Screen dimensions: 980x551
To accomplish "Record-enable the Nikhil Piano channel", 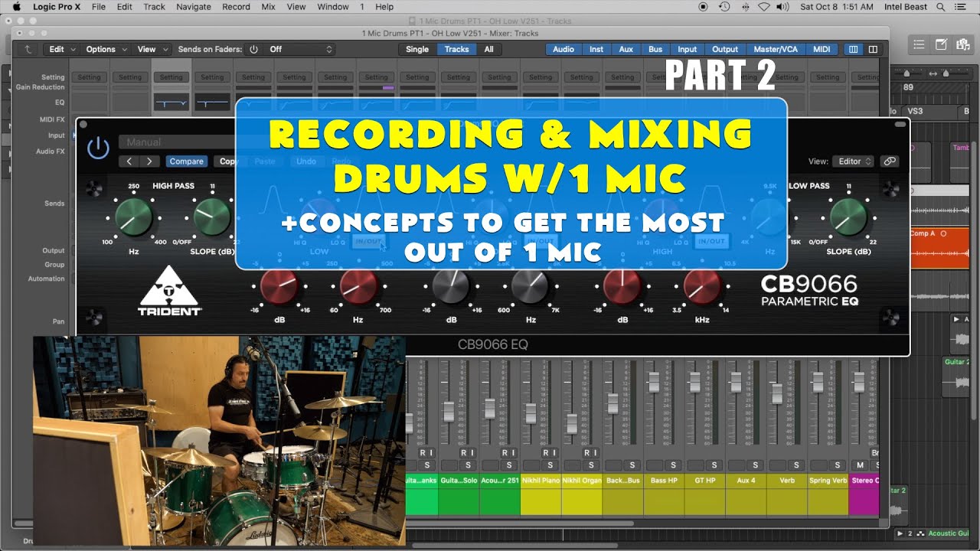I will tap(545, 453).
